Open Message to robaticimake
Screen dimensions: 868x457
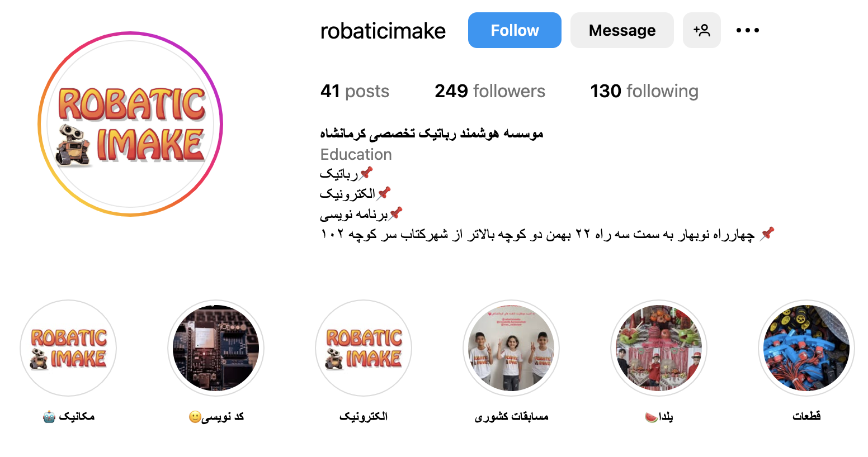(622, 30)
